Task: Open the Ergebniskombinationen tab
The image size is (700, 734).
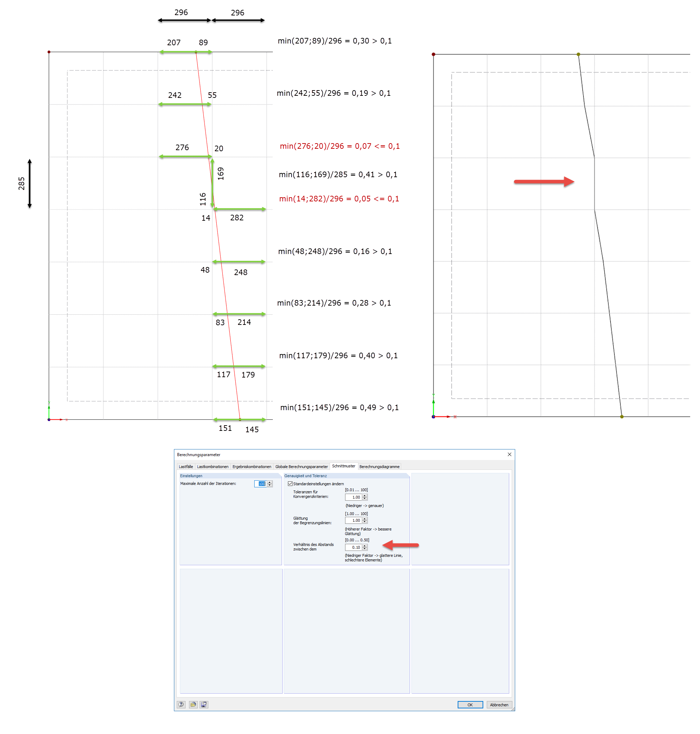Action: coord(251,467)
